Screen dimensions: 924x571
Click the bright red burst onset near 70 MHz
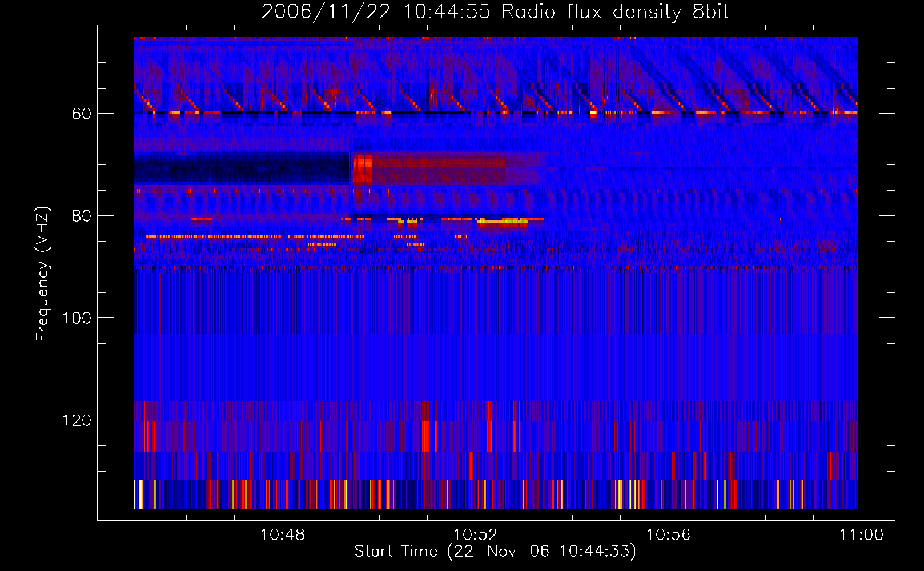[363, 168]
